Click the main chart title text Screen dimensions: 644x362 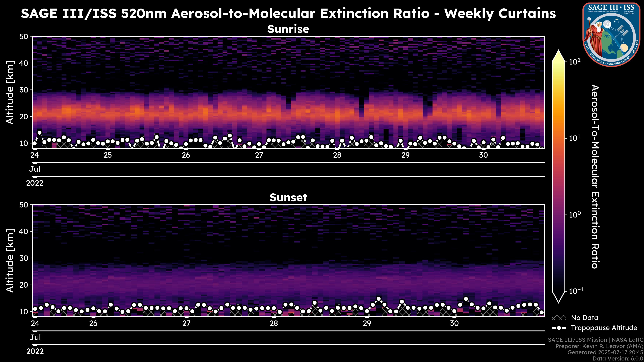click(x=288, y=13)
